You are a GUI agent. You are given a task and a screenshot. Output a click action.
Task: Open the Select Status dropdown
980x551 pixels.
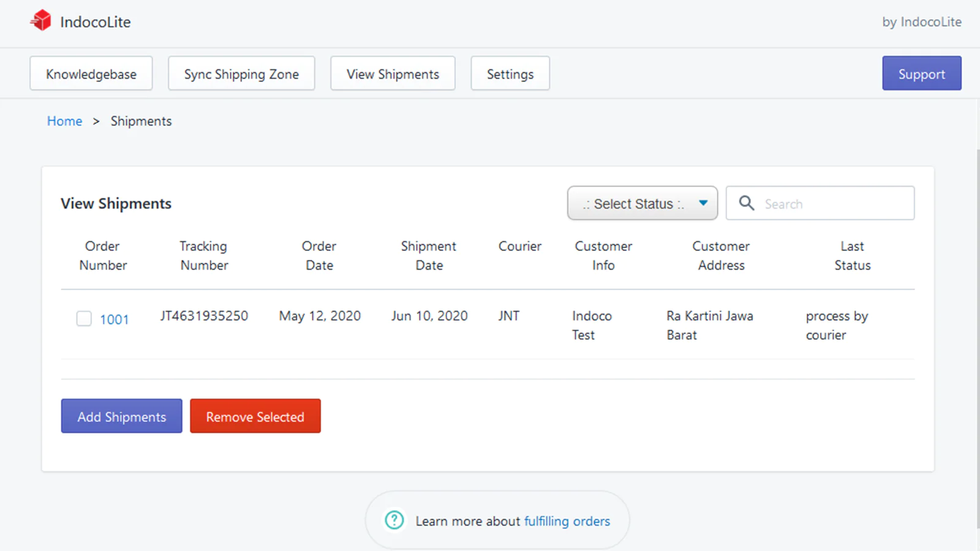point(642,203)
